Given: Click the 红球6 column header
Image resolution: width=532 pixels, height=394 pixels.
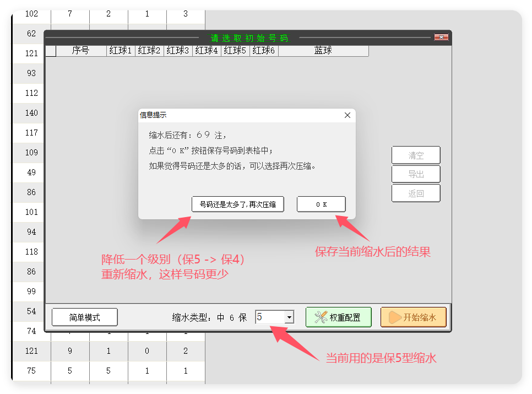Looking at the screenshot, I should [263, 51].
